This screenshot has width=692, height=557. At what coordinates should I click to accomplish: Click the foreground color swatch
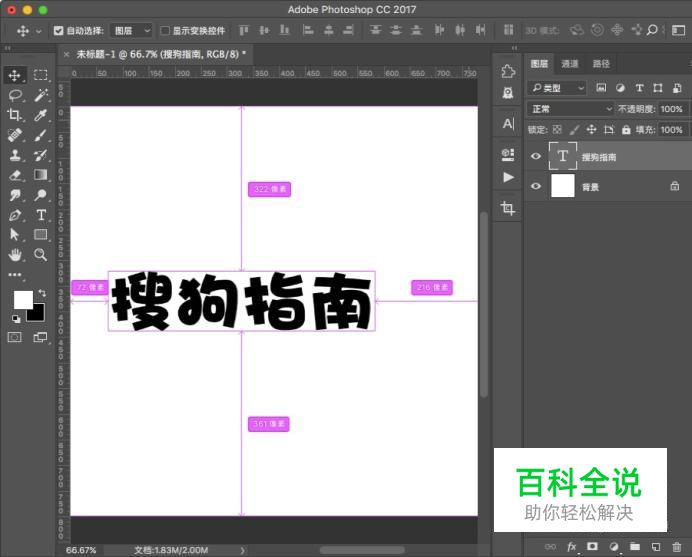pyautogui.click(x=22, y=299)
